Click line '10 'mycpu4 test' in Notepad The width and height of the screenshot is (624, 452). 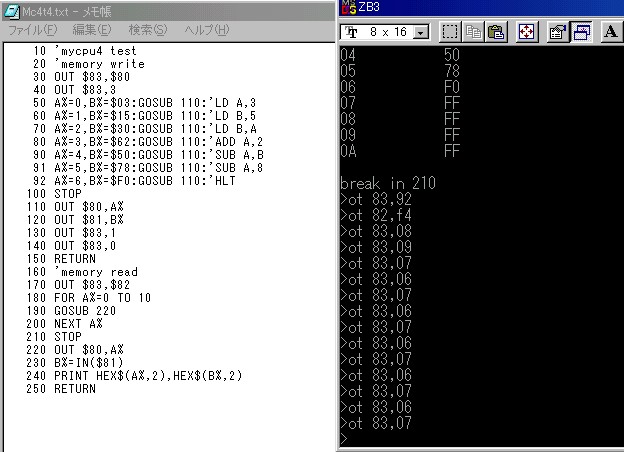click(85, 51)
